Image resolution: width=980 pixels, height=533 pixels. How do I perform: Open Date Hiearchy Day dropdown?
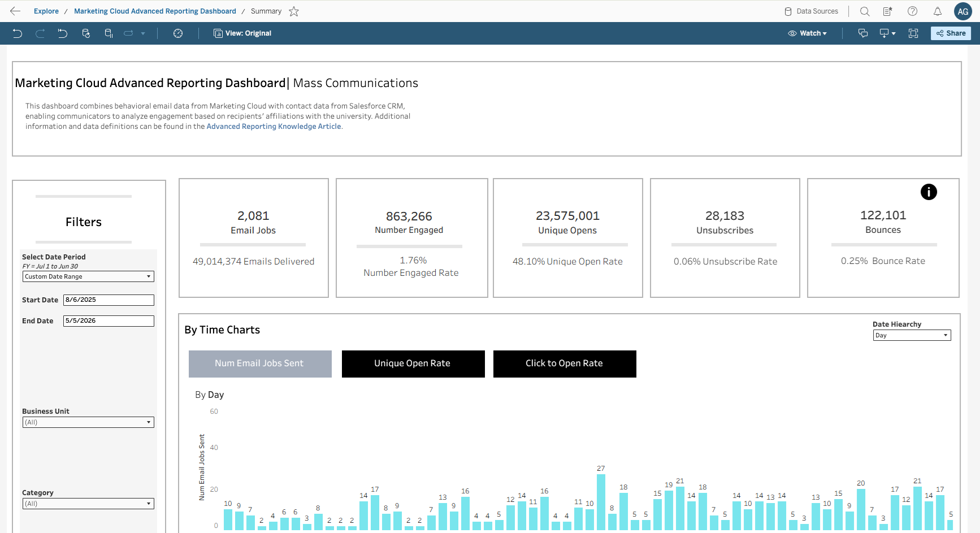pos(912,335)
